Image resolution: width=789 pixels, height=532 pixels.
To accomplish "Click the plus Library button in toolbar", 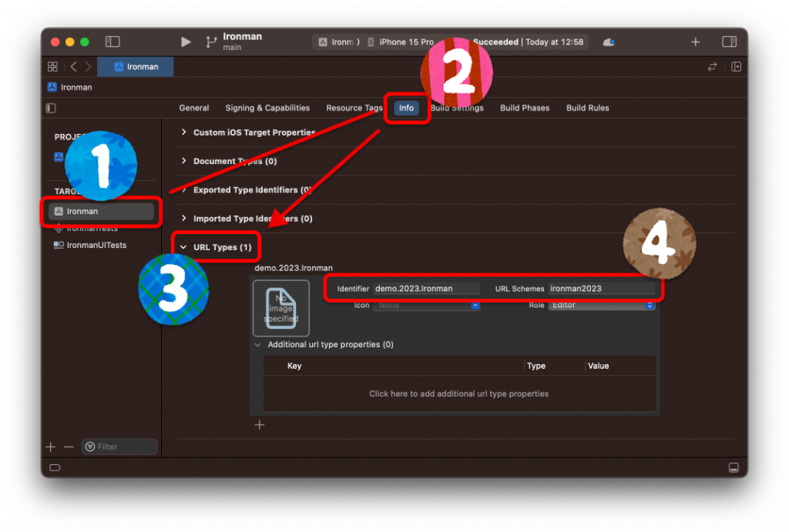I will coord(696,42).
